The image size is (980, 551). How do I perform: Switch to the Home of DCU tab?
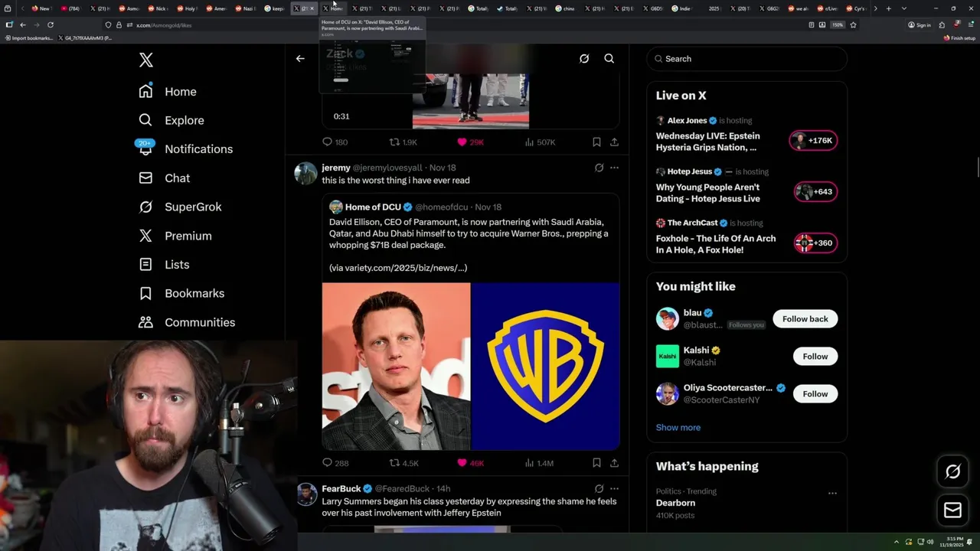click(x=333, y=8)
